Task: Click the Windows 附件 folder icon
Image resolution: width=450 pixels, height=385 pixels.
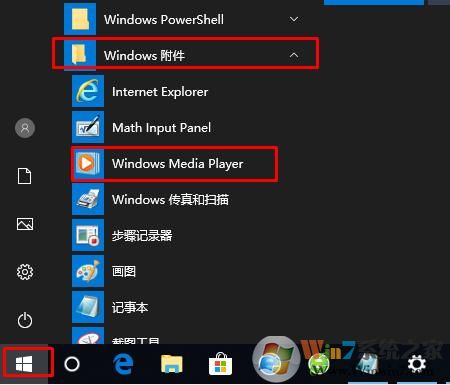Action: click(80, 55)
